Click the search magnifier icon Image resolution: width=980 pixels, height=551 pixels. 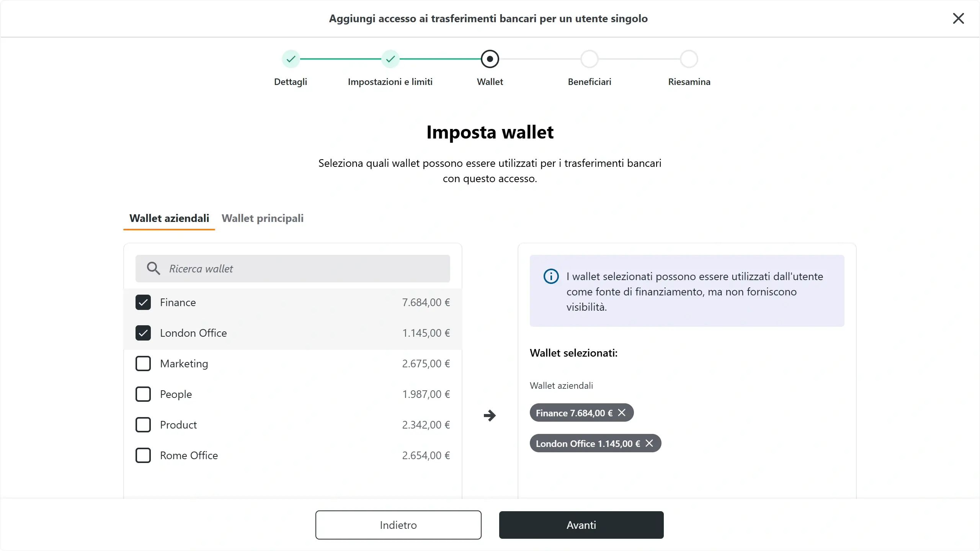click(x=154, y=269)
